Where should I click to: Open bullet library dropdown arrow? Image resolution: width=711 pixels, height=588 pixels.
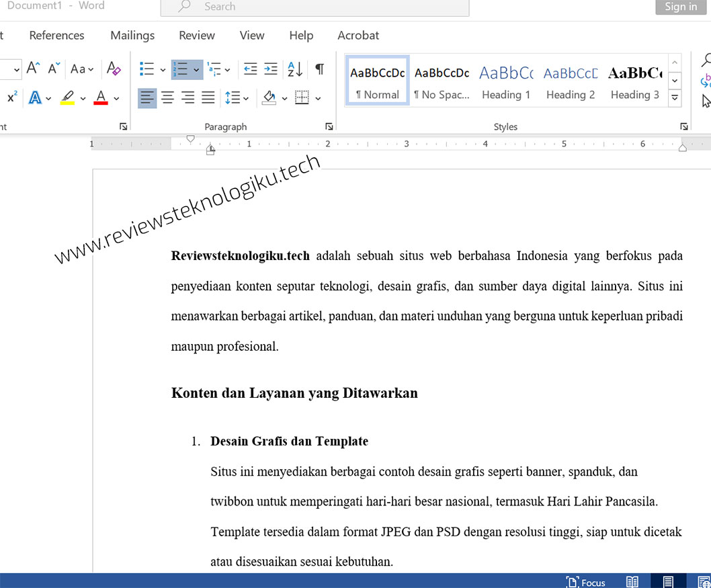pyautogui.click(x=163, y=70)
